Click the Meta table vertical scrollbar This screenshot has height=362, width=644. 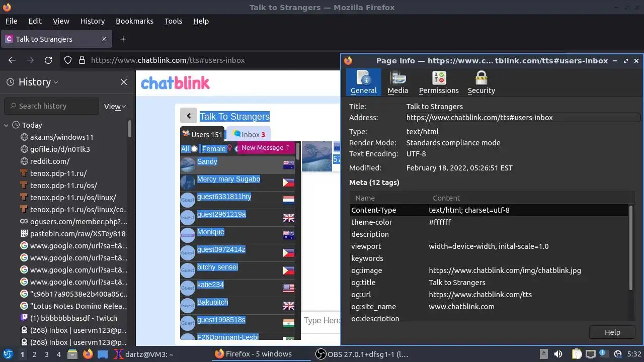point(631,247)
